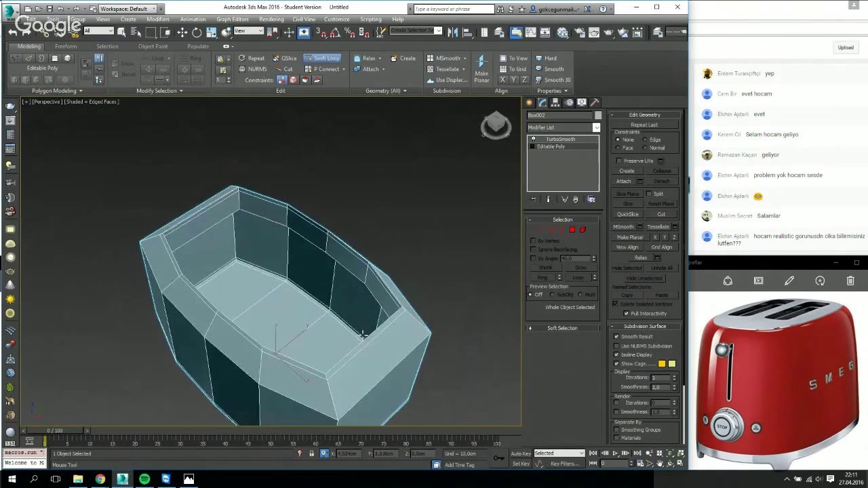Select Element sub-object level icon
The height and width of the screenshot is (488, 868).
[583, 230]
